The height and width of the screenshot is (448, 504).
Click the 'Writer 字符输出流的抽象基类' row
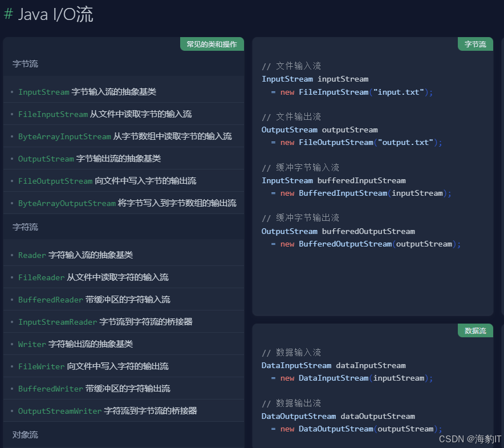point(124,344)
